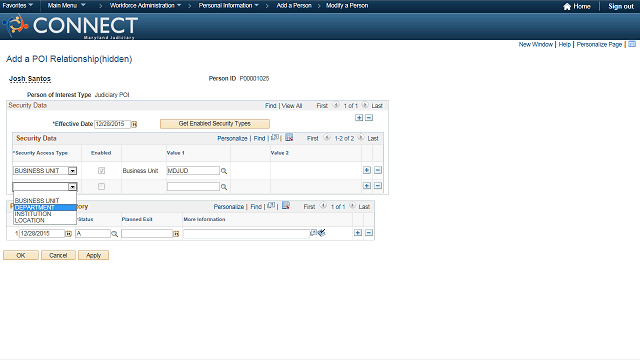This screenshot has height=360, width=640.
Task: Open the Planned Exit calendar picker
Action: pos(176,234)
